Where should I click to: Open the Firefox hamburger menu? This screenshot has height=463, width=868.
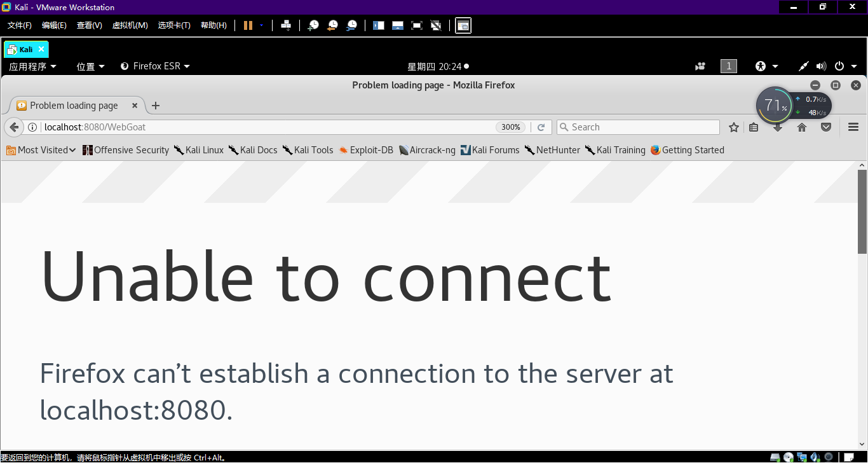[853, 127]
